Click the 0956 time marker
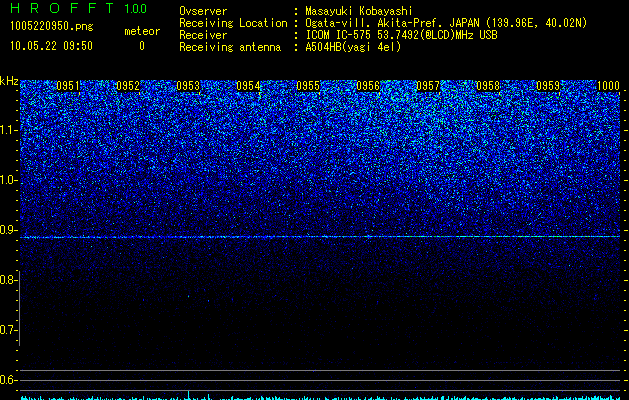Screen dimensions: 629x400 pos(368,86)
